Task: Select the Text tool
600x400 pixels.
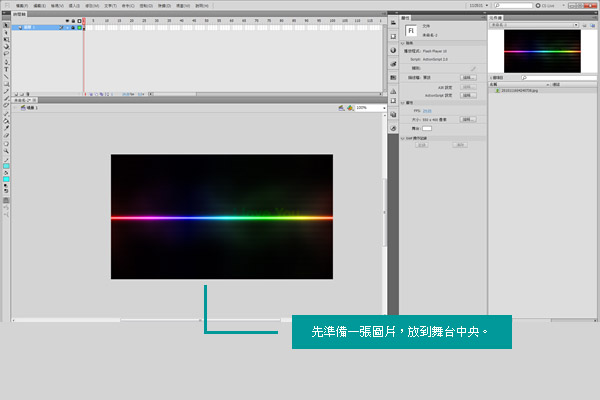Action: pyautogui.click(x=6, y=69)
